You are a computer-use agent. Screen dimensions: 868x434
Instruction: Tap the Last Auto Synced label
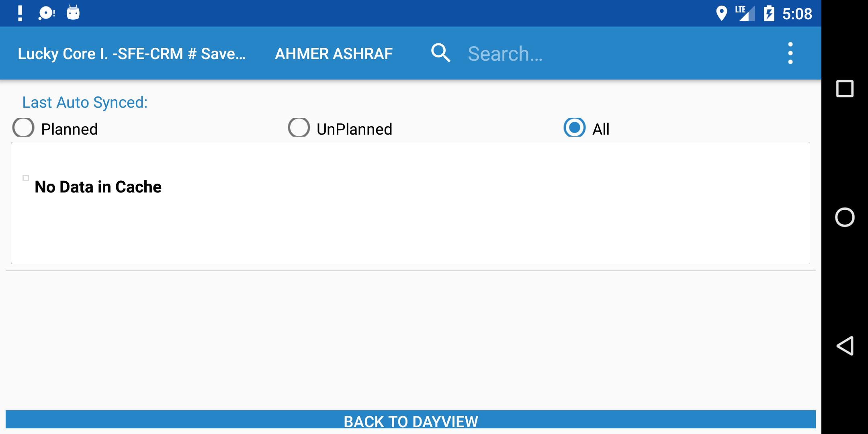pos(85,102)
